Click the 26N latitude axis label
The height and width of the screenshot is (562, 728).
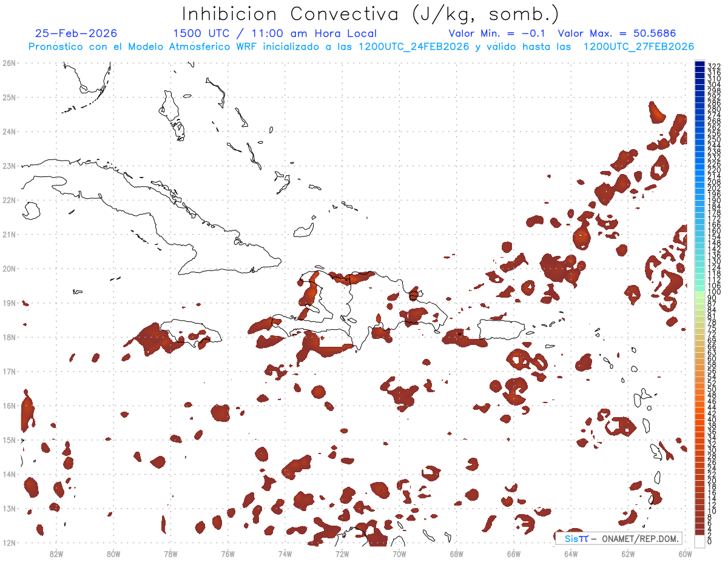pyautogui.click(x=9, y=63)
